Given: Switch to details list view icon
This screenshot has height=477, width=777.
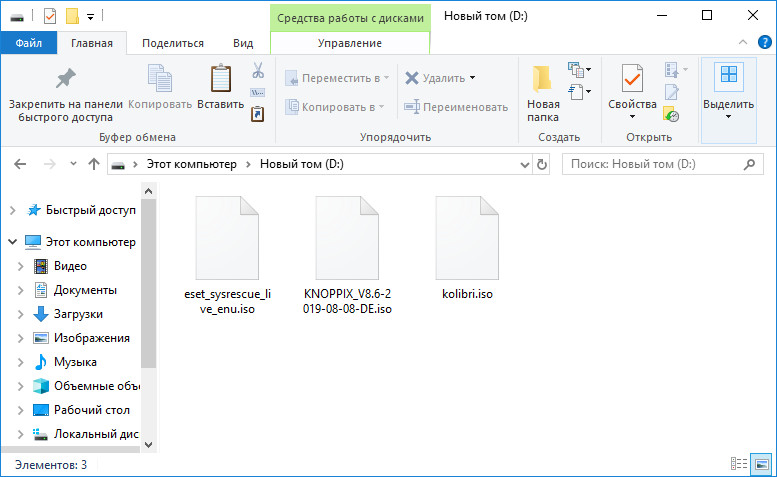Looking at the screenshot, I should pos(739,464).
